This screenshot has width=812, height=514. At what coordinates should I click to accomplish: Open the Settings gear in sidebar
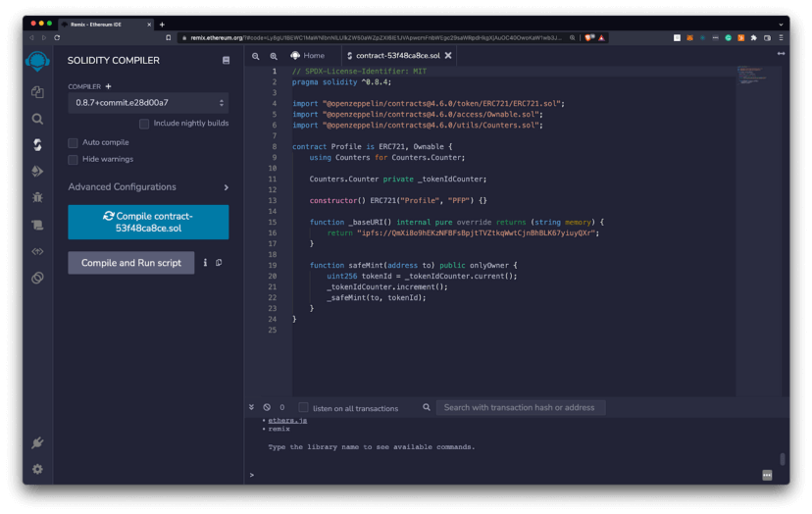point(37,469)
